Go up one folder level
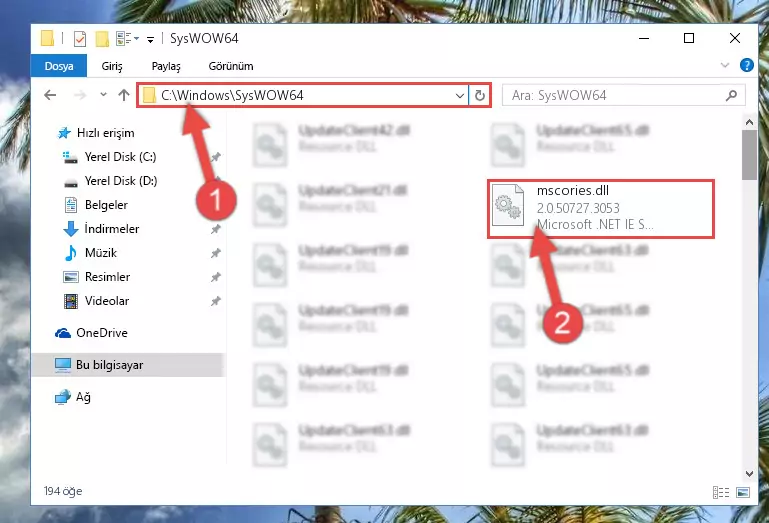Screen dimensions: 769x523 (124, 95)
